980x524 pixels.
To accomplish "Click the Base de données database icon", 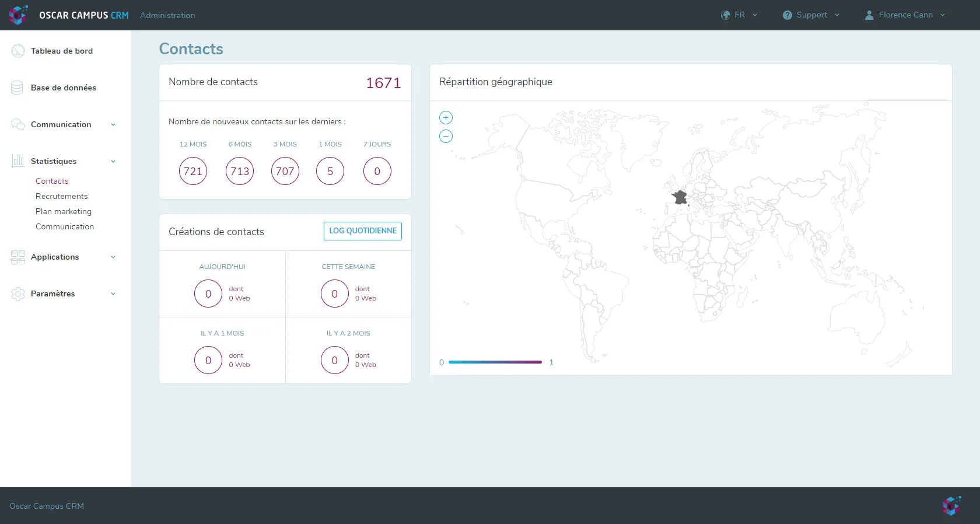I will coord(17,88).
